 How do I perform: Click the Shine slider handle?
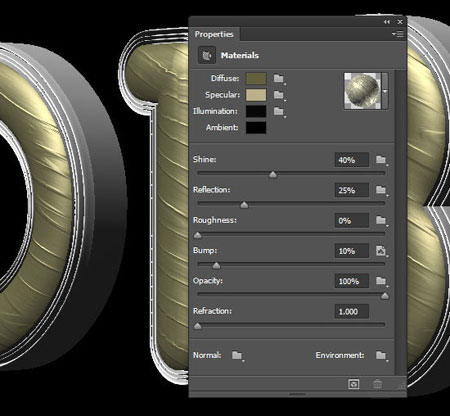273,175
